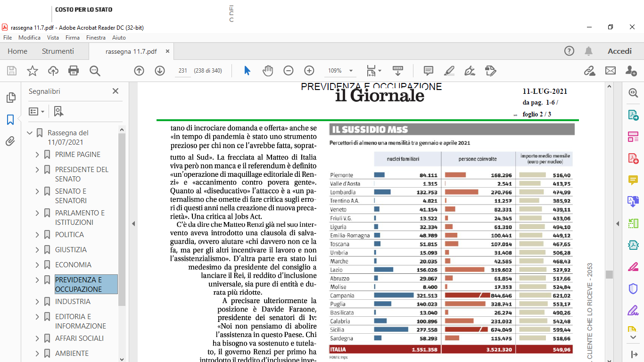Open the page thumbnails panel
This screenshot has height=362, width=644.
point(10,98)
